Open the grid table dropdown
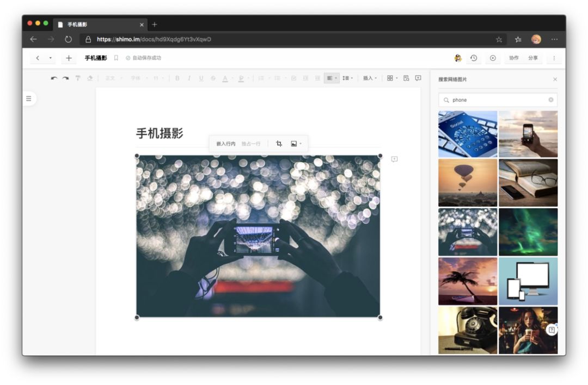The width and height of the screenshot is (588, 385). pyautogui.click(x=392, y=78)
